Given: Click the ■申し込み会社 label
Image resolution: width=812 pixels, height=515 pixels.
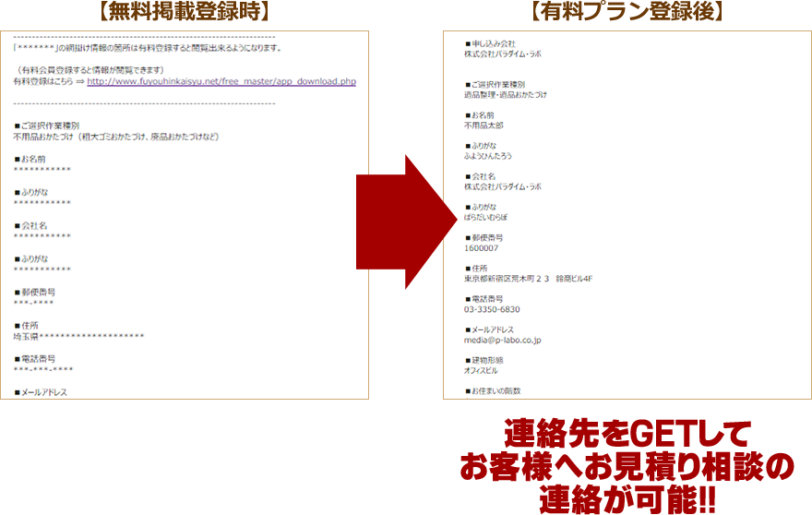Looking at the screenshot, I should tap(490, 43).
